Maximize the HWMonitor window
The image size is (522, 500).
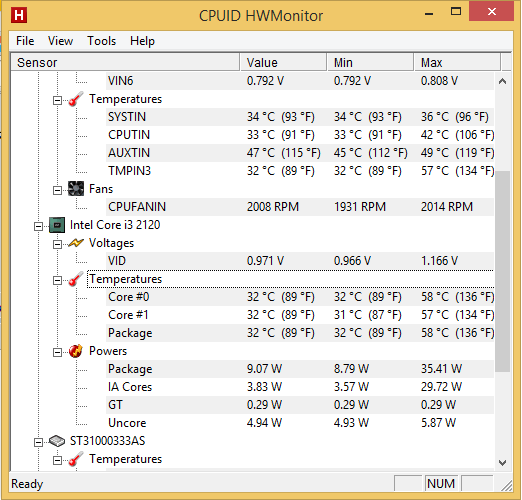(456, 12)
